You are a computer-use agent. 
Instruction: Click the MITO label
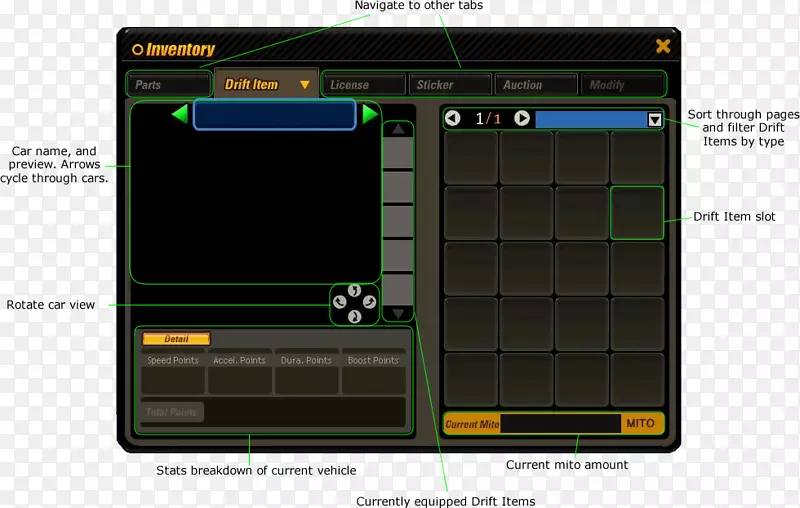tap(640, 423)
